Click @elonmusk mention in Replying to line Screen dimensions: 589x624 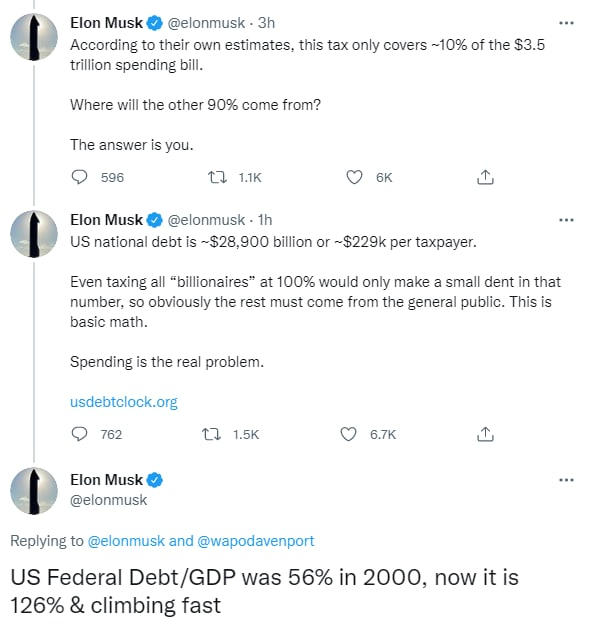[126, 541]
